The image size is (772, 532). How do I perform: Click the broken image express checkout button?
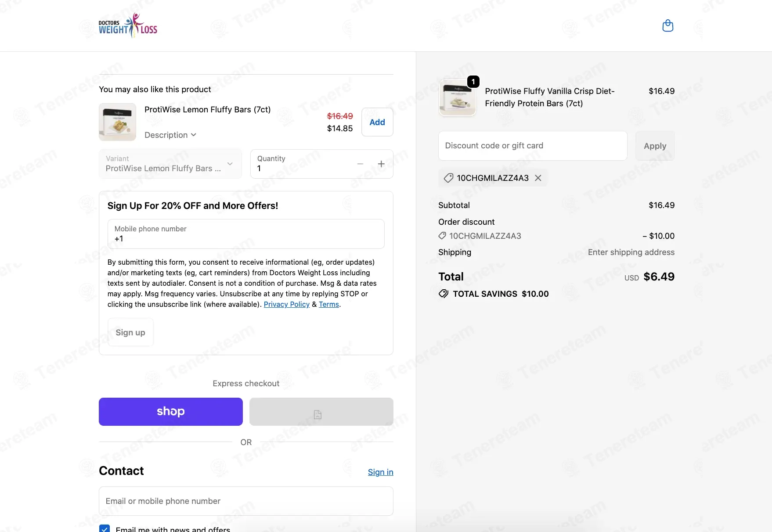(x=321, y=412)
